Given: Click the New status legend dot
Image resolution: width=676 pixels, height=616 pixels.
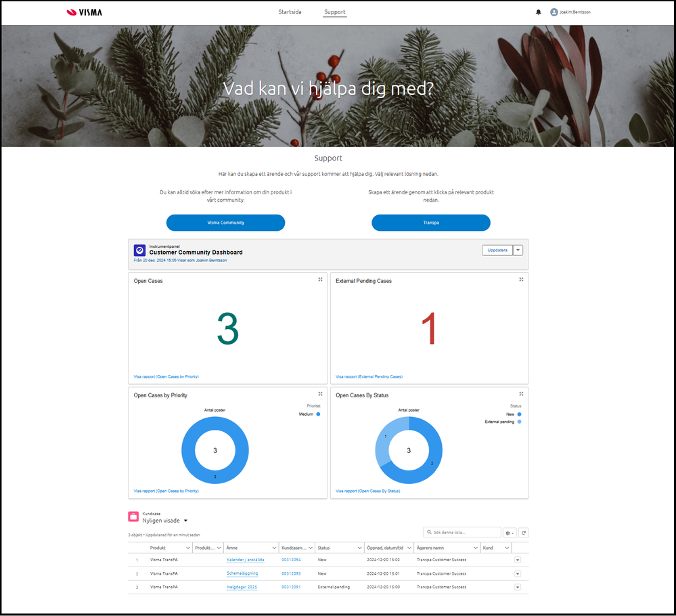Looking at the screenshot, I should click(x=519, y=414).
